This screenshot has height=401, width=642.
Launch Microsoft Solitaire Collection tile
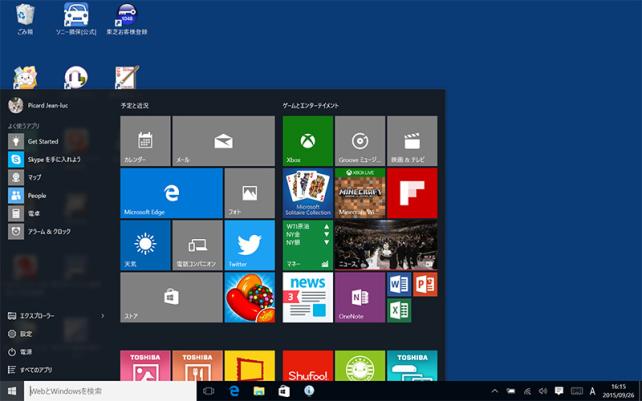(308, 193)
